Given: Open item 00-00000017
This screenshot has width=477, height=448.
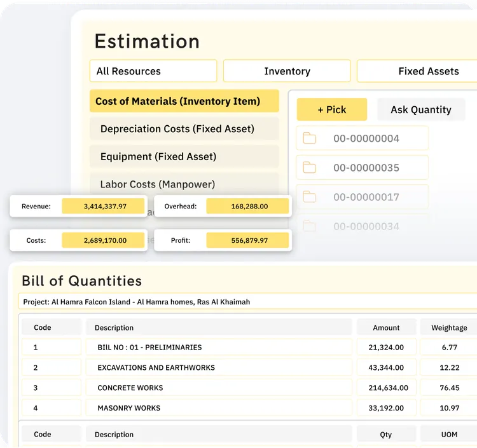Looking at the screenshot, I should (x=363, y=197).
